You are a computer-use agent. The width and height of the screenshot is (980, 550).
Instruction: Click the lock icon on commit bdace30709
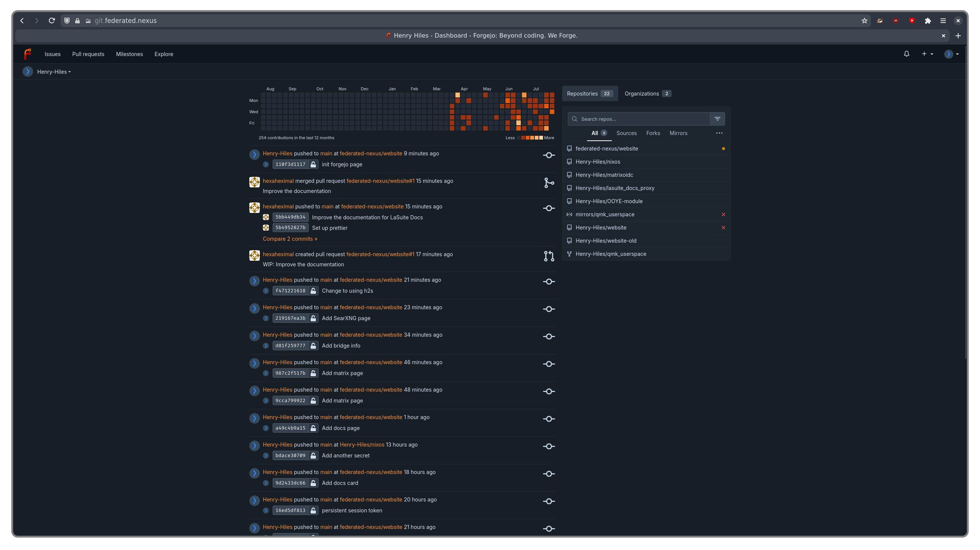click(x=313, y=456)
